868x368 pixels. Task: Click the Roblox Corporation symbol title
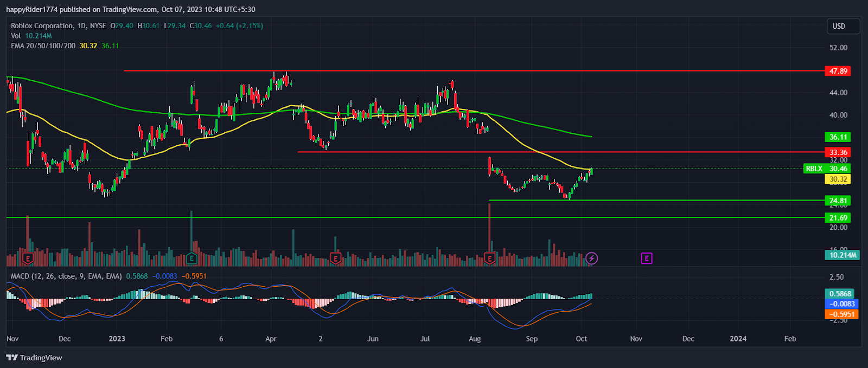tap(42, 25)
